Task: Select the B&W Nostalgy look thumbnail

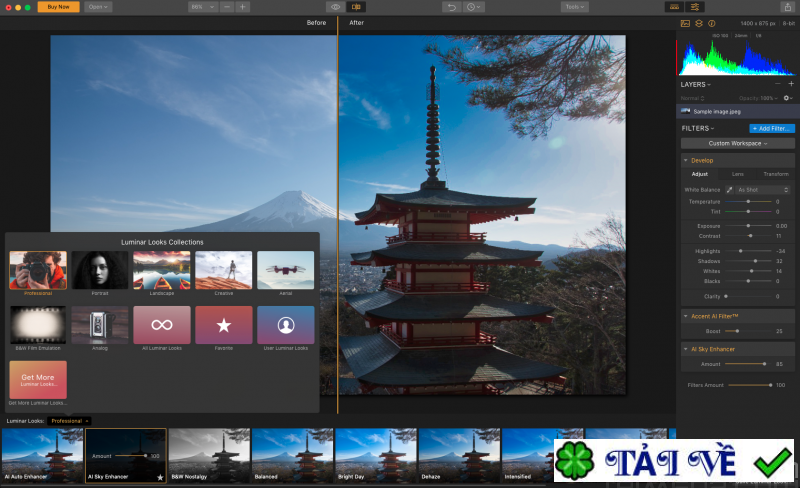Action: (208, 455)
